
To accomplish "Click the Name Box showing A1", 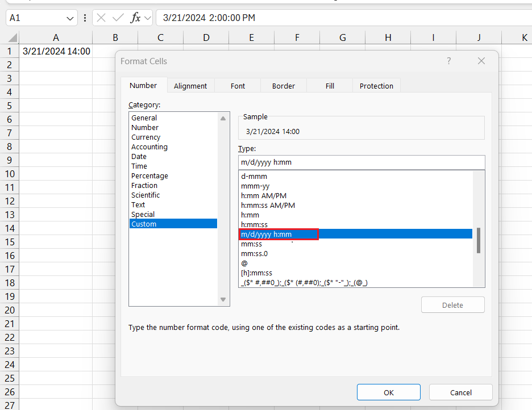I will point(36,18).
